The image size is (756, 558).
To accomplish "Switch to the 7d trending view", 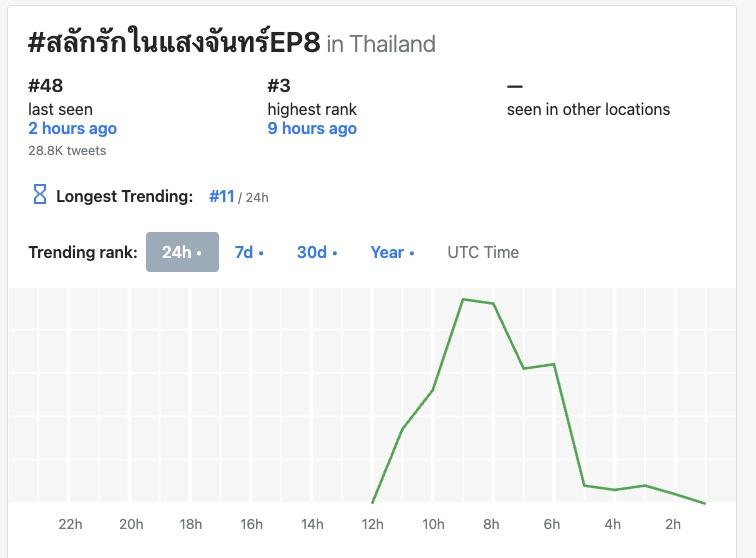I will point(249,252).
